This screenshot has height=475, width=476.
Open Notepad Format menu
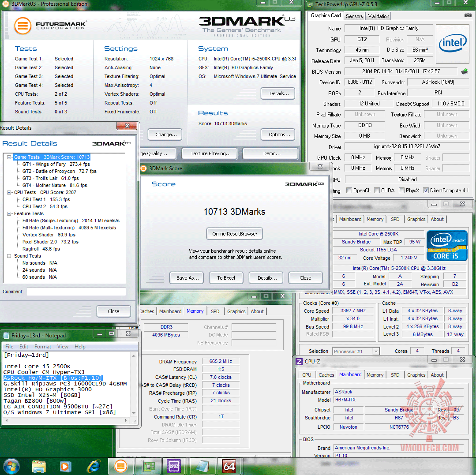pos(42,347)
